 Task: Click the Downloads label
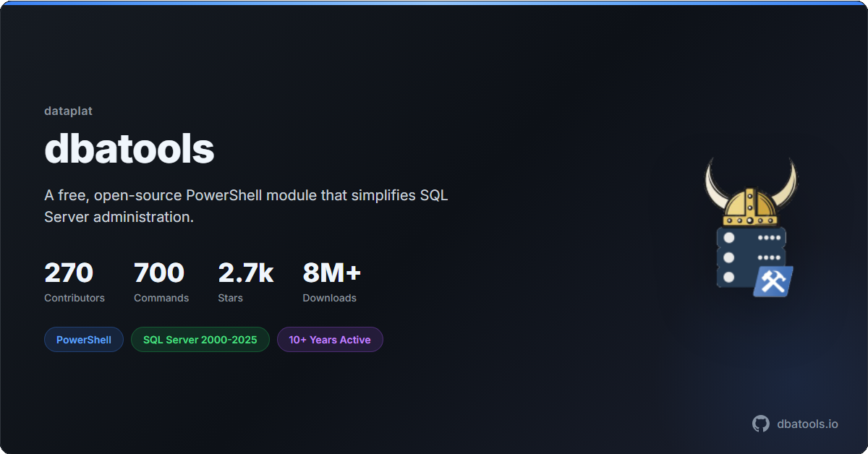coord(329,298)
